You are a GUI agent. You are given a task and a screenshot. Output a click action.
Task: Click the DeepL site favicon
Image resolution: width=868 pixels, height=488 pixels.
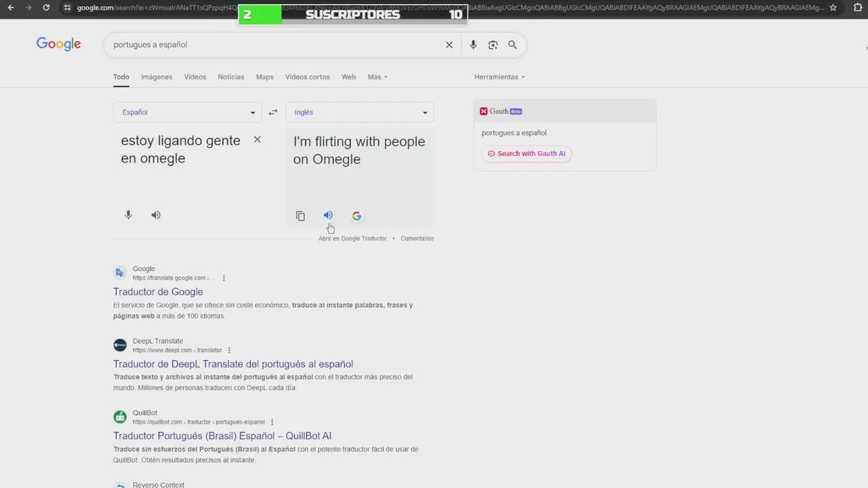tap(120, 345)
